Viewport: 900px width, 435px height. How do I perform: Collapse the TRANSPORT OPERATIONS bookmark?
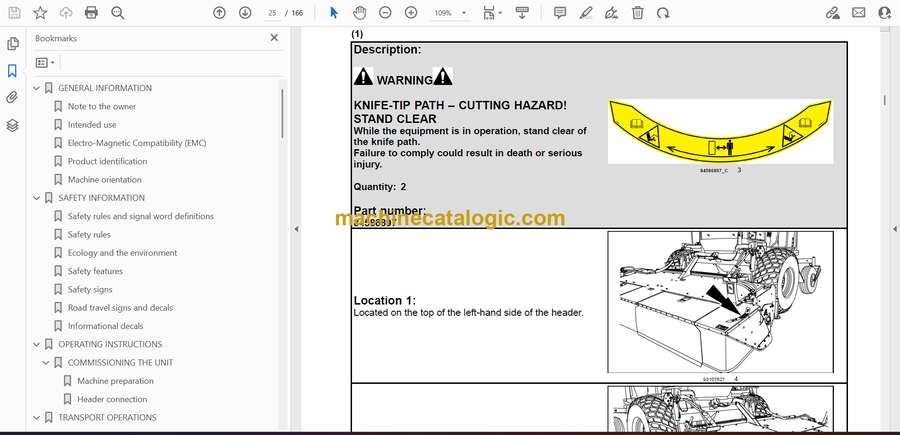tap(37, 417)
